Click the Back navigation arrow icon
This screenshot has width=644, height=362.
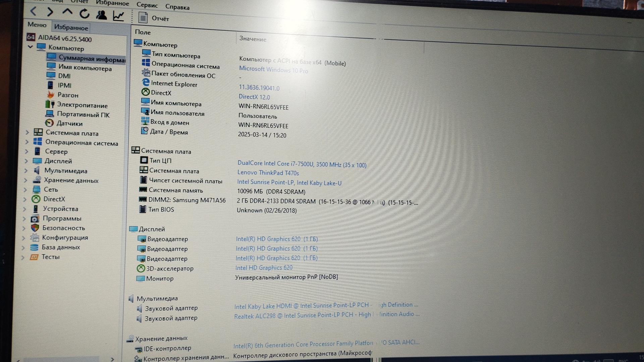point(33,11)
